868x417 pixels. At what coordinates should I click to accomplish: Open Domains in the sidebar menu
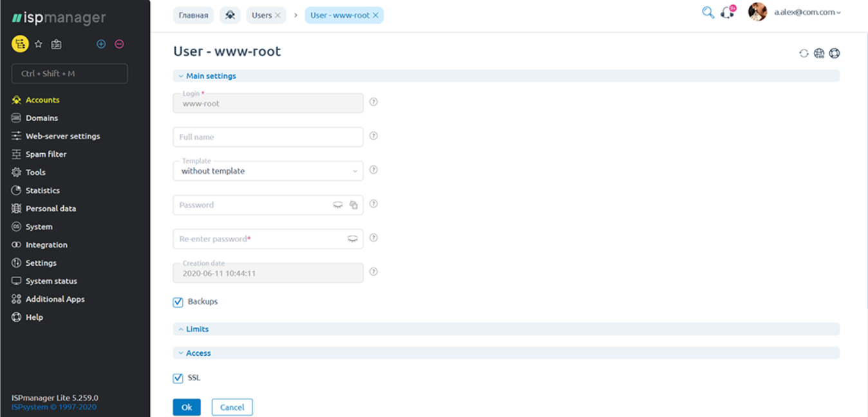[42, 118]
